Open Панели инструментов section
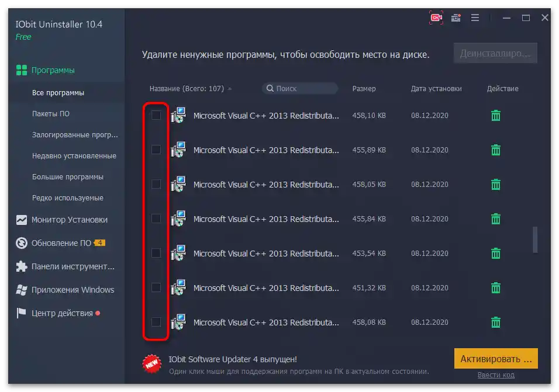This screenshot has height=392, width=559. 67,266
